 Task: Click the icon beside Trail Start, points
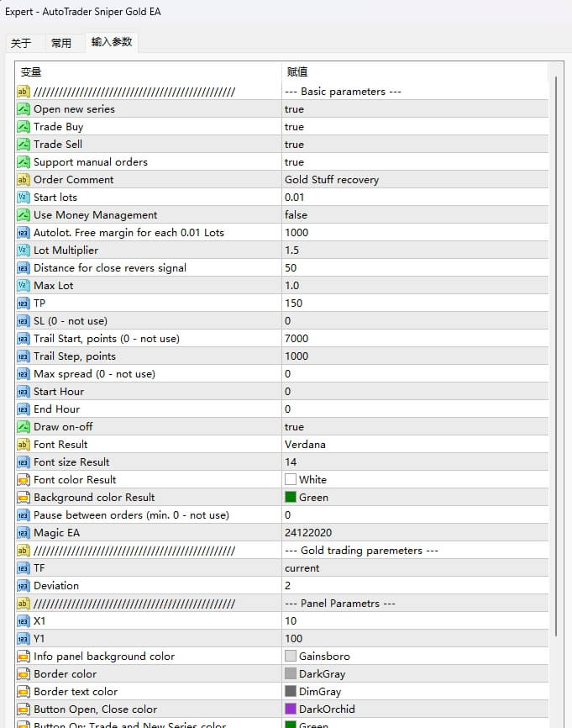(24, 339)
